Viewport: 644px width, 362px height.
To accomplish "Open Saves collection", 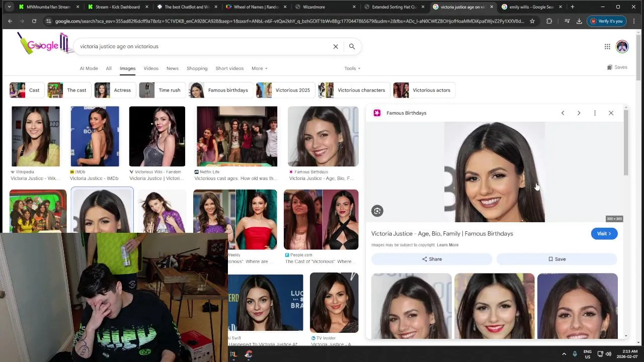I will 617,67.
